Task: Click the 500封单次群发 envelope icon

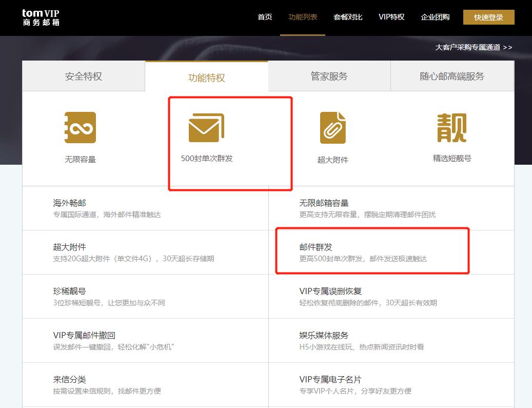Action: (207, 127)
